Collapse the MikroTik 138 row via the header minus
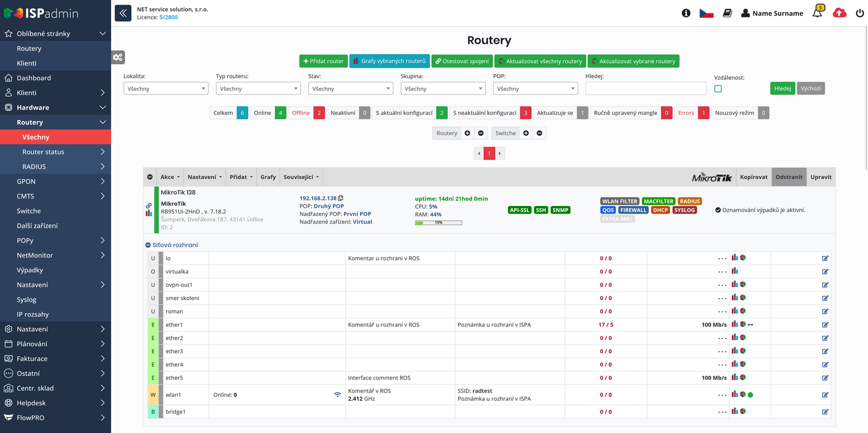Viewport: 868px width, 433px height. 150,177
